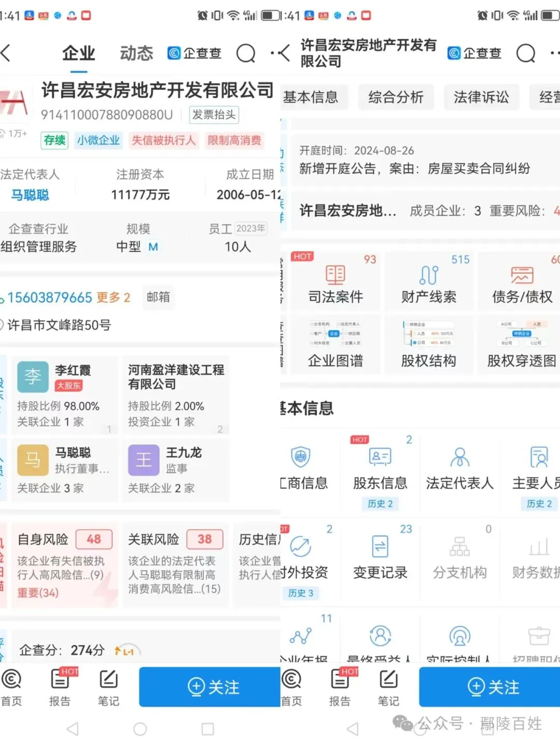560x746 pixels.
Task: Open personnel card 王九龙 监事
Action: click(176, 470)
